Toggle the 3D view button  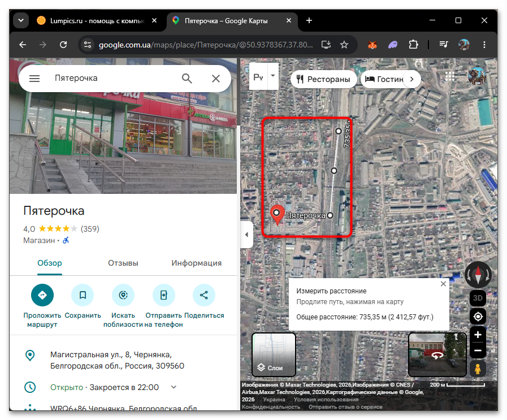pos(478,298)
